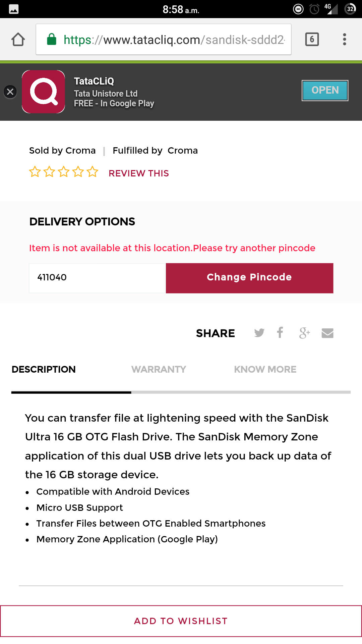
Task: Click the Change Pincode button
Action: (x=249, y=278)
